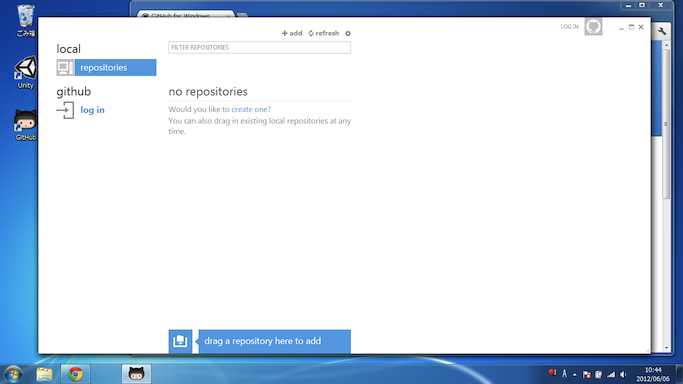Minimize the GitHub app window
The width and height of the screenshot is (683, 384).
[622, 27]
